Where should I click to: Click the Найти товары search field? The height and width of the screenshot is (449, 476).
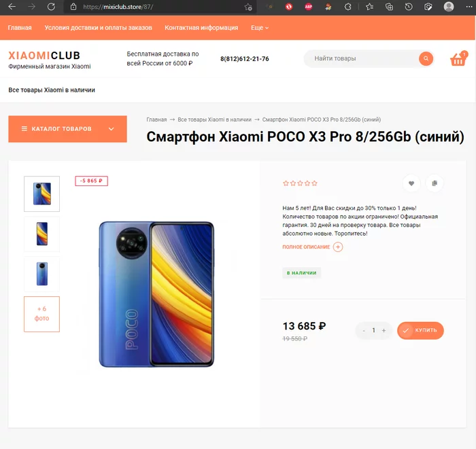[362, 58]
